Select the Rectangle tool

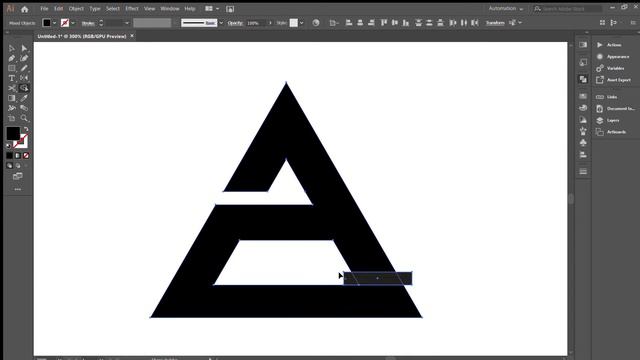(11, 68)
